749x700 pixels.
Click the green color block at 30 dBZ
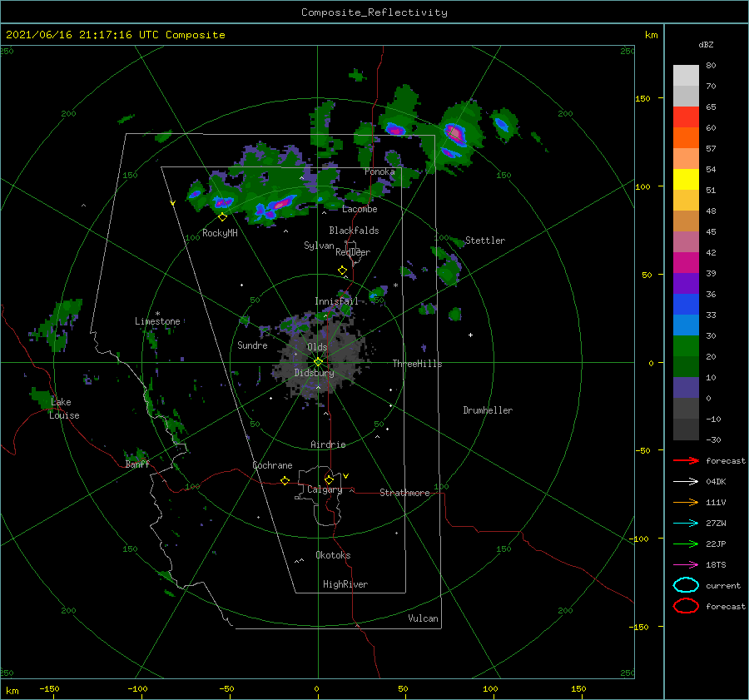[x=686, y=345]
